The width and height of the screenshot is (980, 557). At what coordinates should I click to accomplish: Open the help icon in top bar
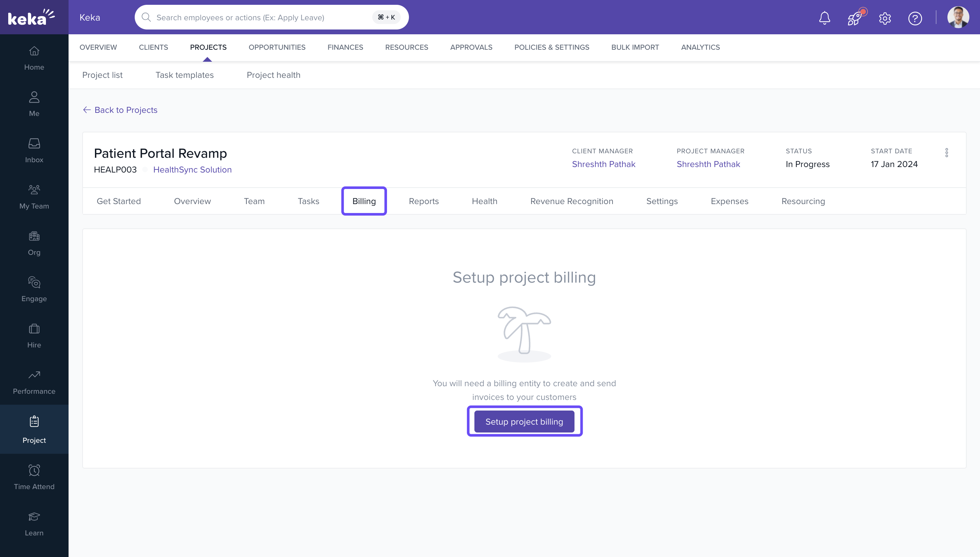915,18
